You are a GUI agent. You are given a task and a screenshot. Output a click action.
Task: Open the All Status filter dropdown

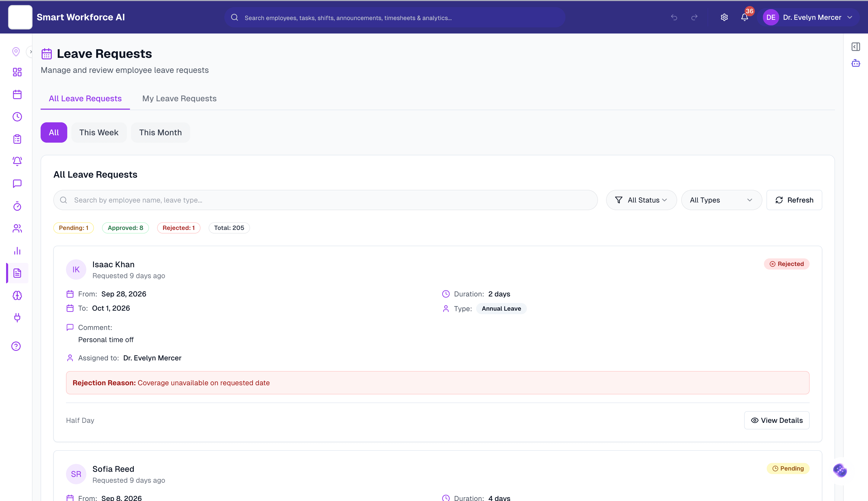click(641, 200)
